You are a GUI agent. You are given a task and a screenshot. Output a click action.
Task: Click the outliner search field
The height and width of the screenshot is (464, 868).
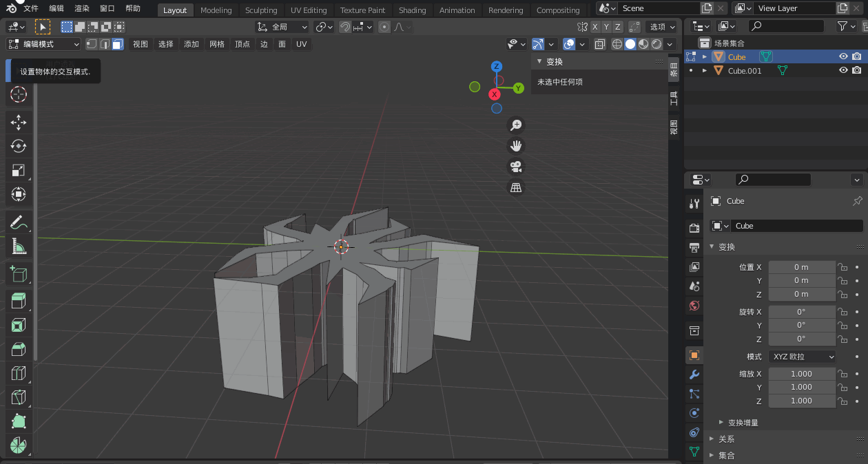pos(786,26)
